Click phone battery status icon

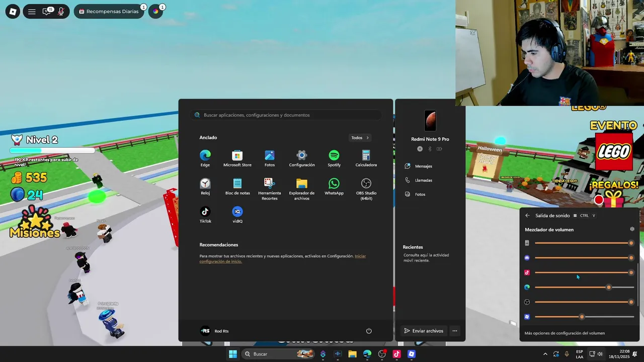click(439, 149)
